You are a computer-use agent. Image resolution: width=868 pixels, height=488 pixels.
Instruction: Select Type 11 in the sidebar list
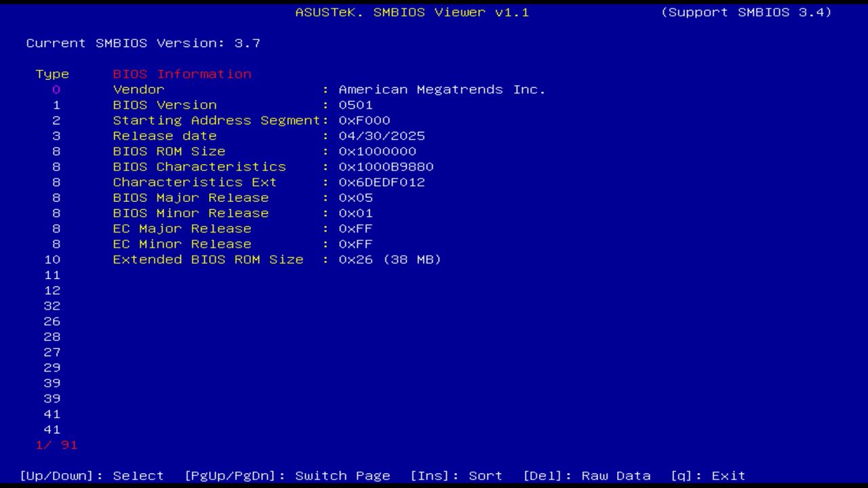(52, 274)
